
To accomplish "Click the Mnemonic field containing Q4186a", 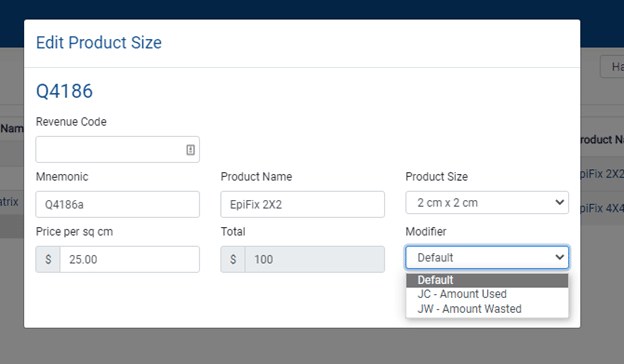I will (117, 204).
